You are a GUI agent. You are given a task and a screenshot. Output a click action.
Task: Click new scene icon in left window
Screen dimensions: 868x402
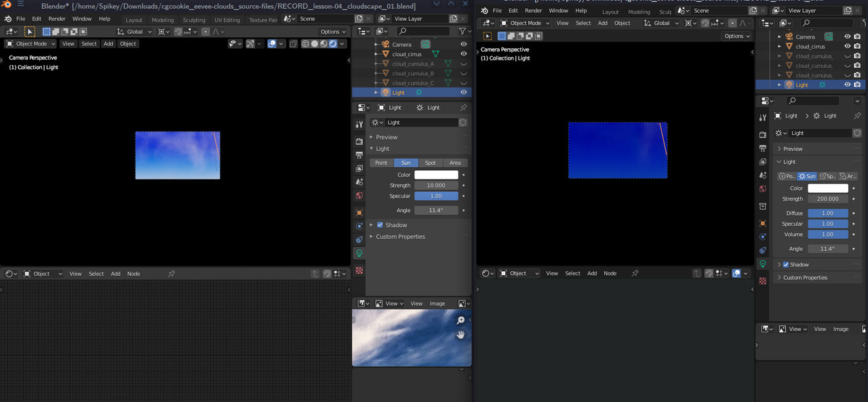tap(359, 19)
